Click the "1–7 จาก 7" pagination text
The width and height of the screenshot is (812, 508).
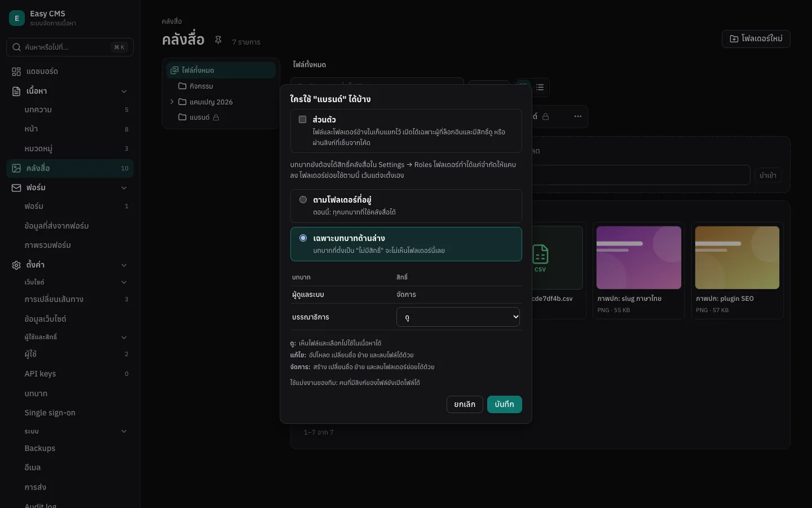pyautogui.click(x=319, y=432)
